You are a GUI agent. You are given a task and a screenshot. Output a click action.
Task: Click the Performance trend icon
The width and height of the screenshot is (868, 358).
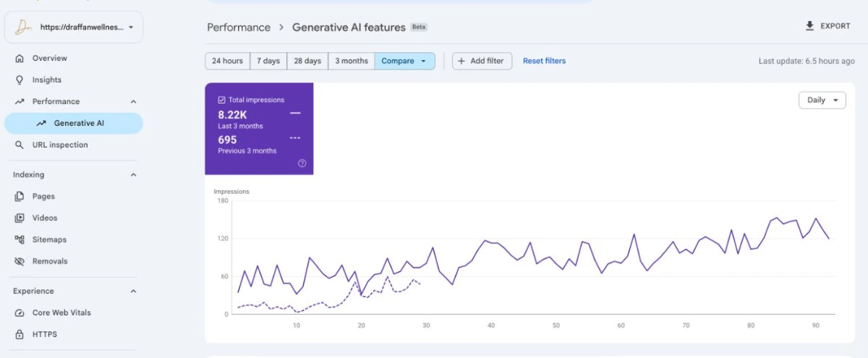(x=20, y=102)
